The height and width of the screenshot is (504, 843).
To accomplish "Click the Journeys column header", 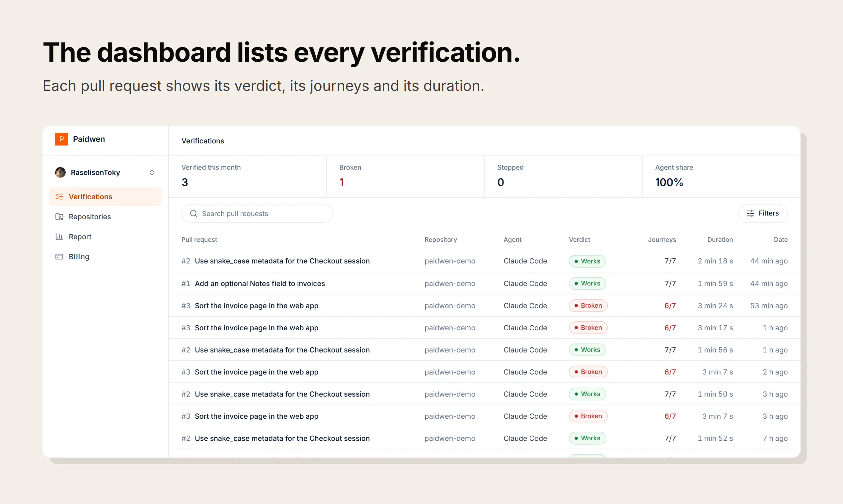I will (x=662, y=240).
